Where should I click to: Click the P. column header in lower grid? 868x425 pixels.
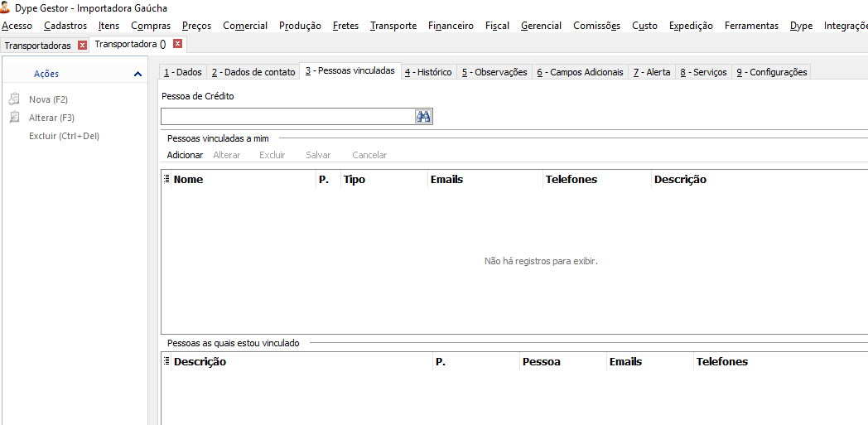pyautogui.click(x=476, y=361)
